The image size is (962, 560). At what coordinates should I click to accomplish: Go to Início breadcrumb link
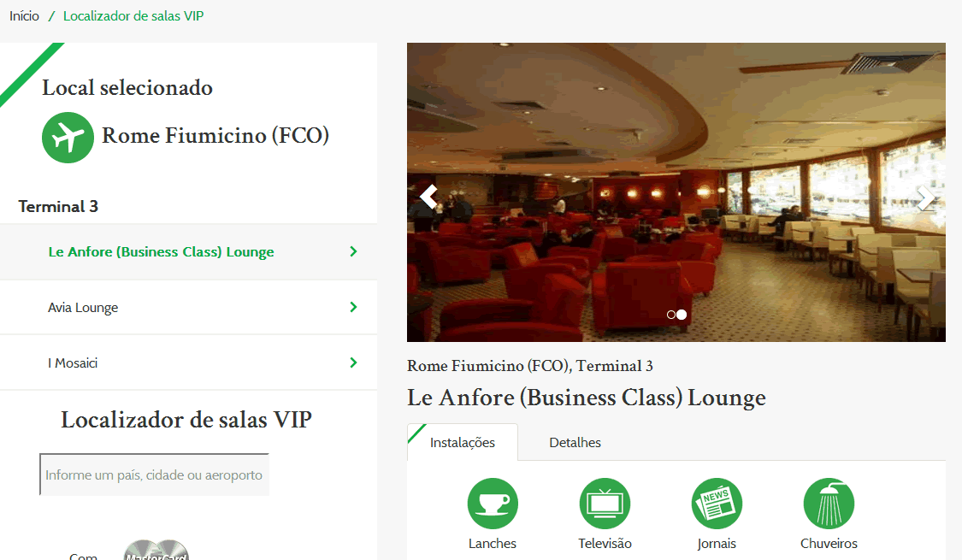24,16
